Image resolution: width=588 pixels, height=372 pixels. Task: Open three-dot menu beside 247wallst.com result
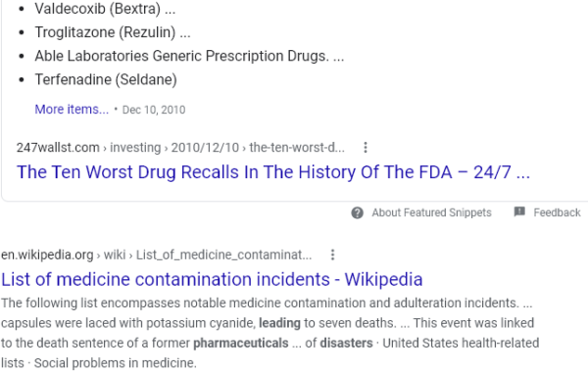coord(366,148)
